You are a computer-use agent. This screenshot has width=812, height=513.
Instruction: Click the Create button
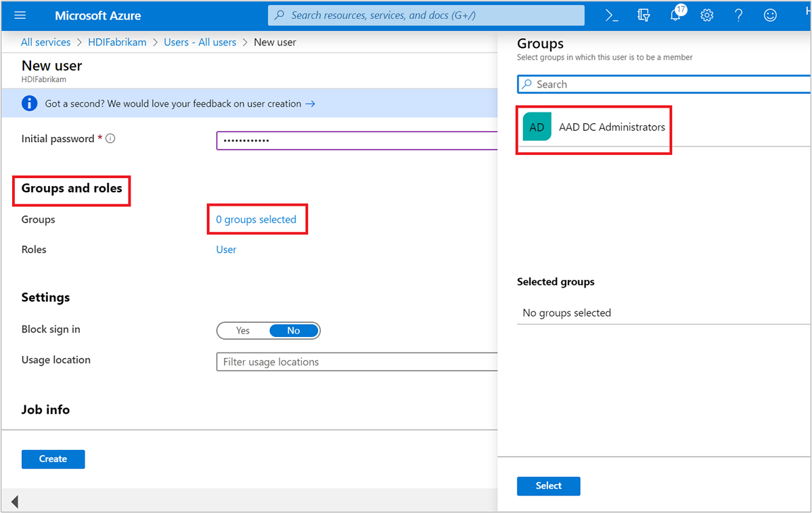tap(53, 459)
